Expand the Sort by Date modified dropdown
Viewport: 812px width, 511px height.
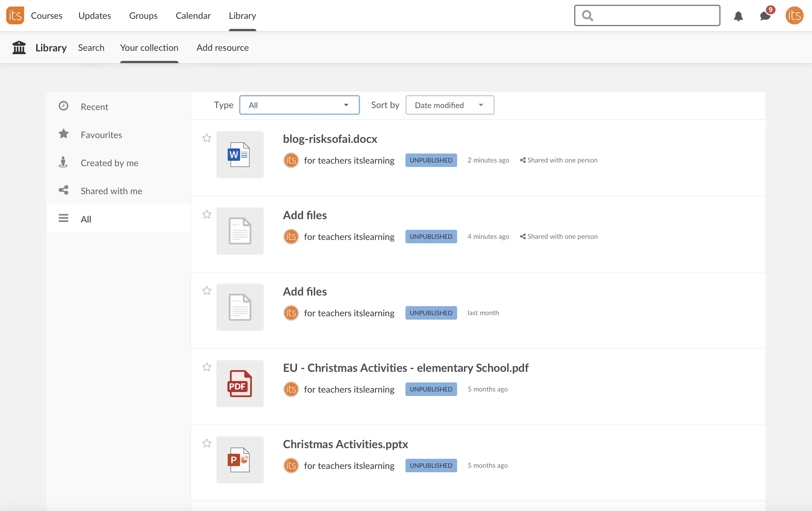coord(450,105)
